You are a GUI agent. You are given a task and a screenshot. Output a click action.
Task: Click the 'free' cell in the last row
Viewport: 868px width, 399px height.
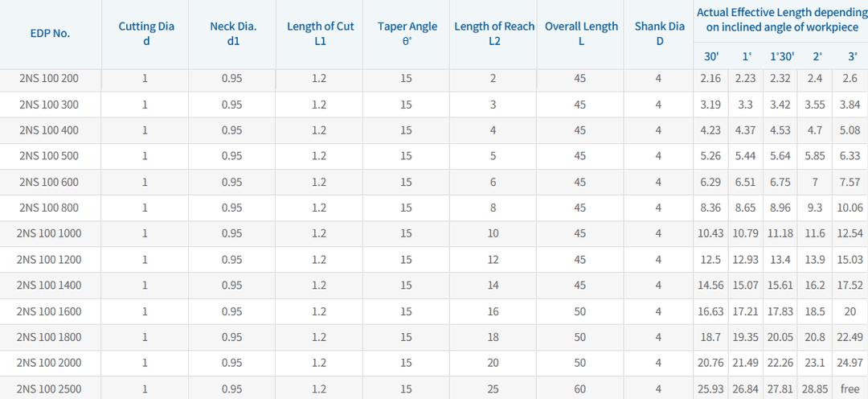[x=850, y=389]
